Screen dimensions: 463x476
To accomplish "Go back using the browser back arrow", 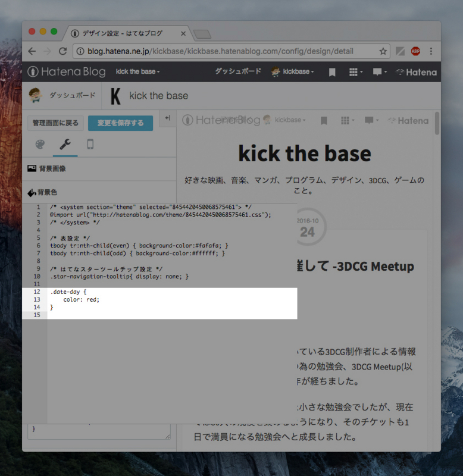I will point(32,51).
